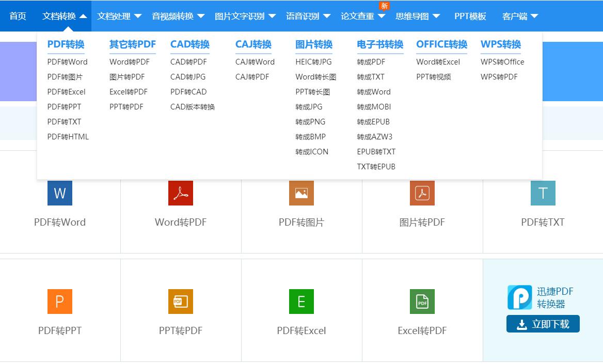Click the teal PDF转TXT icon

pyautogui.click(x=543, y=193)
